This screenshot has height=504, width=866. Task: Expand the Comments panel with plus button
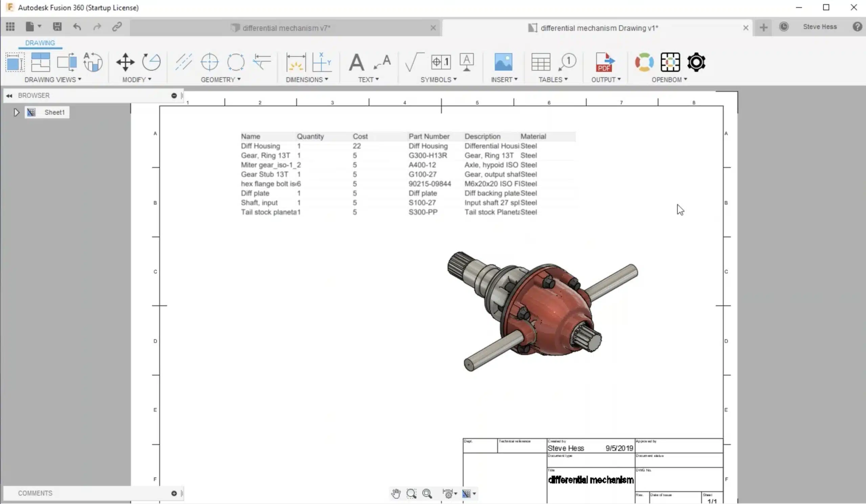point(174,494)
